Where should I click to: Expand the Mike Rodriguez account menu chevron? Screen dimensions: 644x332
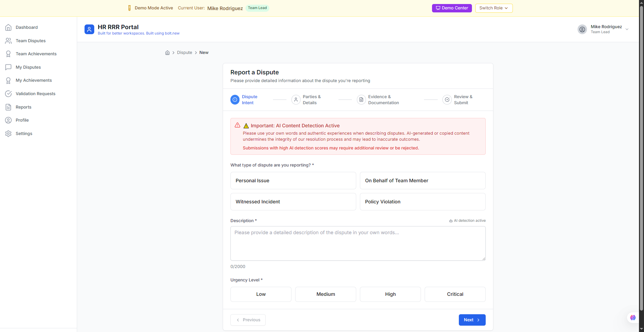coord(627,29)
